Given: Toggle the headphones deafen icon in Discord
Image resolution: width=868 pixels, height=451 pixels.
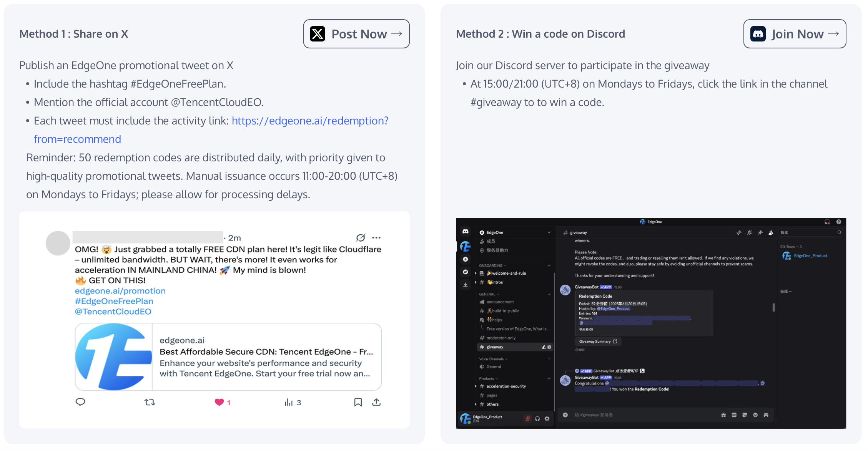Looking at the screenshot, I should [537, 419].
